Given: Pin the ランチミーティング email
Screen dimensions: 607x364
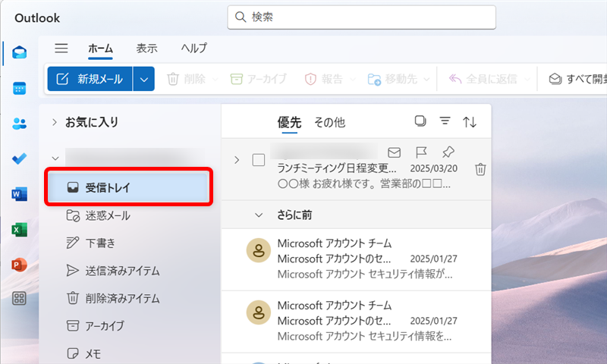Looking at the screenshot, I should click(448, 152).
